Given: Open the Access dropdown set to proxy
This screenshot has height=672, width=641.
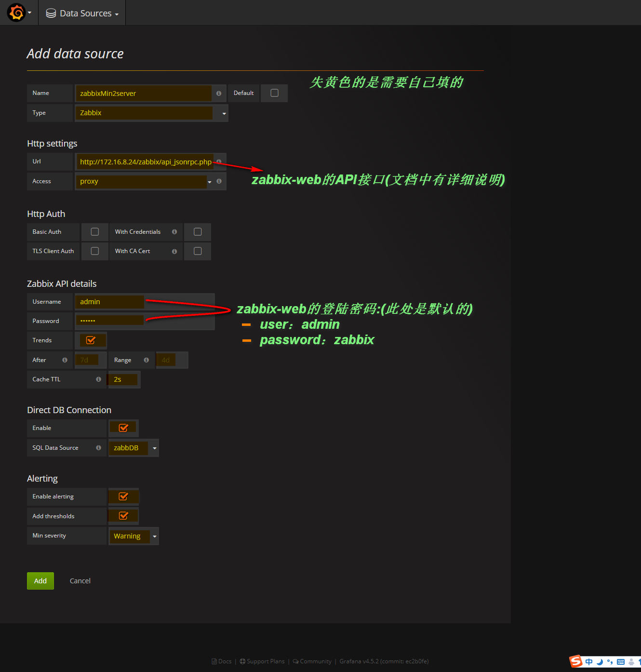Looking at the screenshot, I should (144, 182).
